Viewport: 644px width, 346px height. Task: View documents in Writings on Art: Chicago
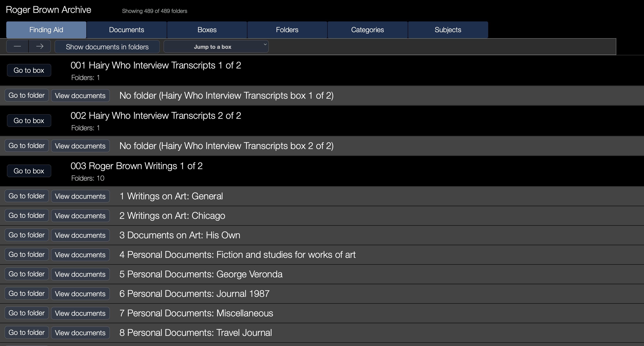point(80,216)
